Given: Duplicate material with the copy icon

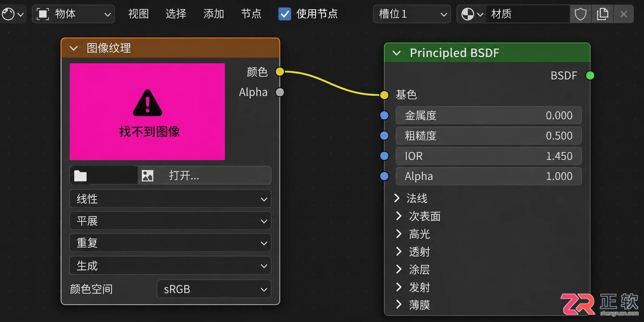Looking at the screenshot, I should click(x=602, y=14).
